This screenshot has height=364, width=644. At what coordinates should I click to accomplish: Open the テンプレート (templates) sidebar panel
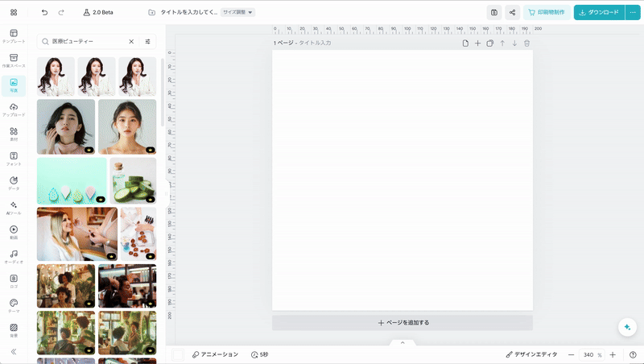[x=14, y=35]
